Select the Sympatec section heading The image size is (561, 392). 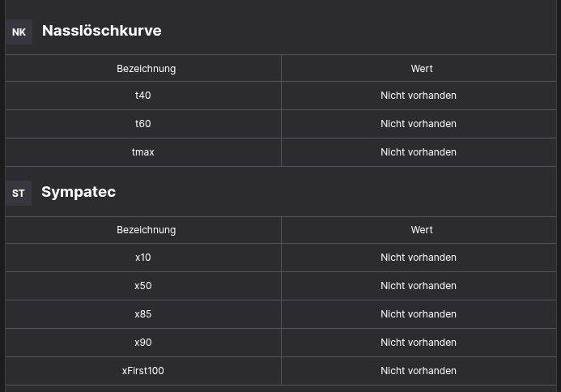[79, 192]
